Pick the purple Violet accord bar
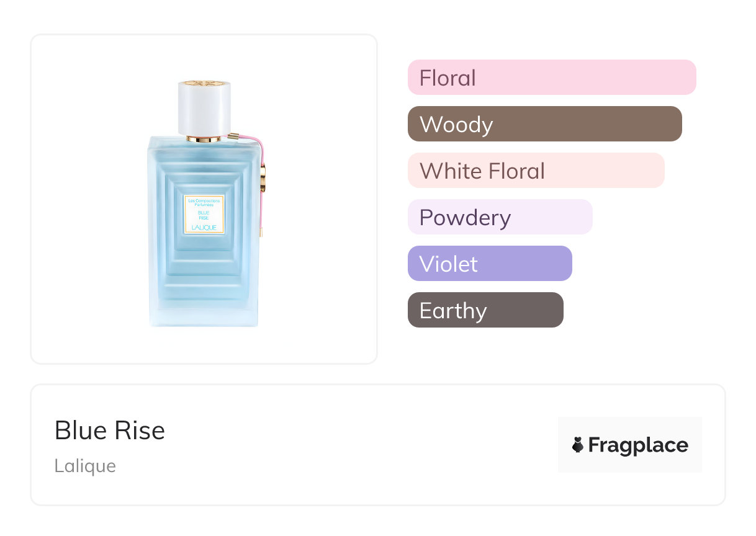 tap(490, 264)
